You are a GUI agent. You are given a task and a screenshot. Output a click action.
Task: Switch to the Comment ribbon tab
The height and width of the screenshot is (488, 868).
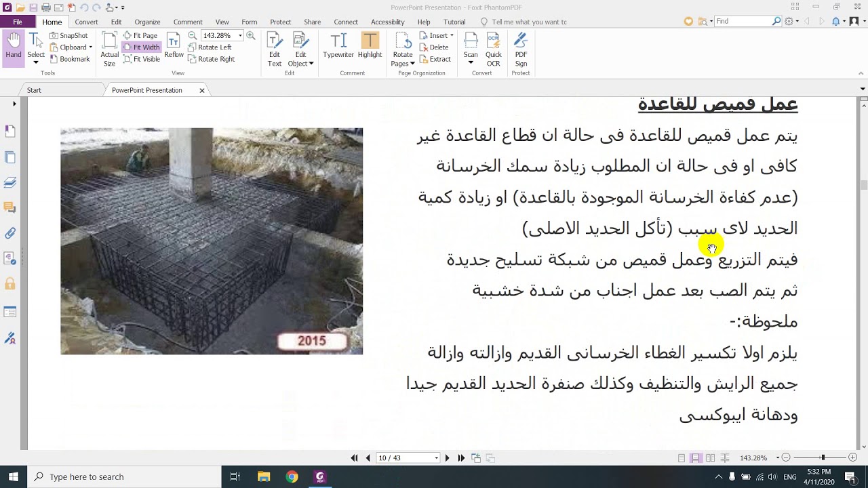tap(188, 22)
